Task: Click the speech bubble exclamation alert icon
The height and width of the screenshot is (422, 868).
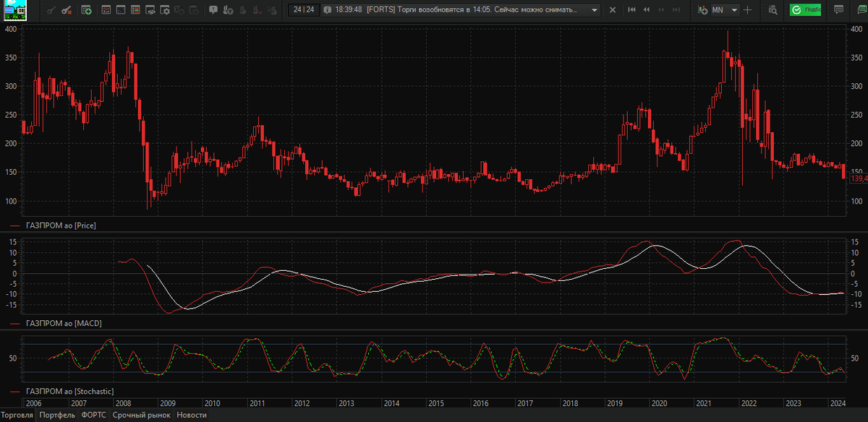Action: coord(213,10)
